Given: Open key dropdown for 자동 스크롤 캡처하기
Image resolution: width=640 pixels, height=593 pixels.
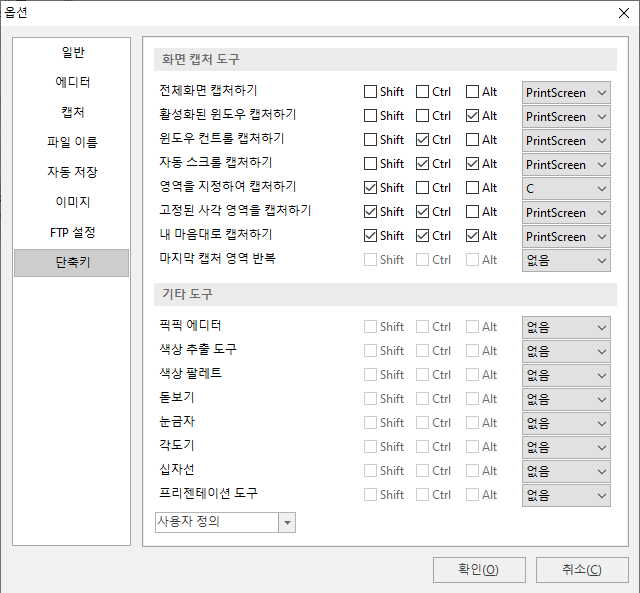Looking at the screenshot, I should pos(566,164).
